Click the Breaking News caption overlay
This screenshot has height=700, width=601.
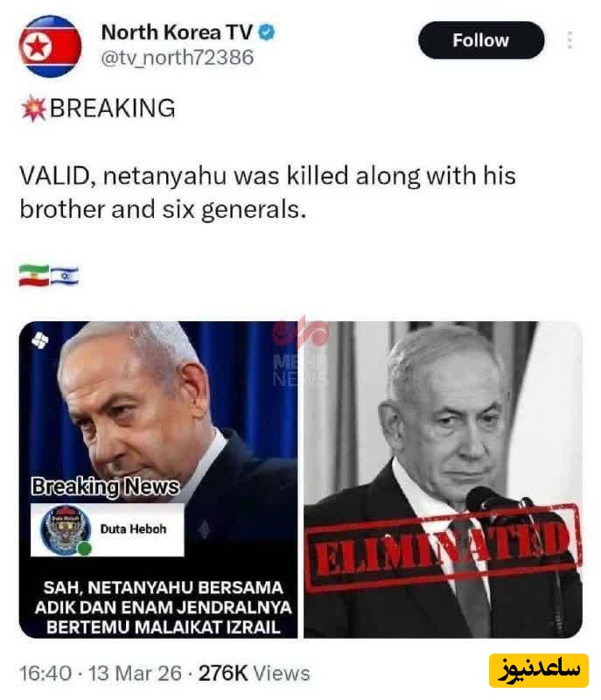click(105, 486)
